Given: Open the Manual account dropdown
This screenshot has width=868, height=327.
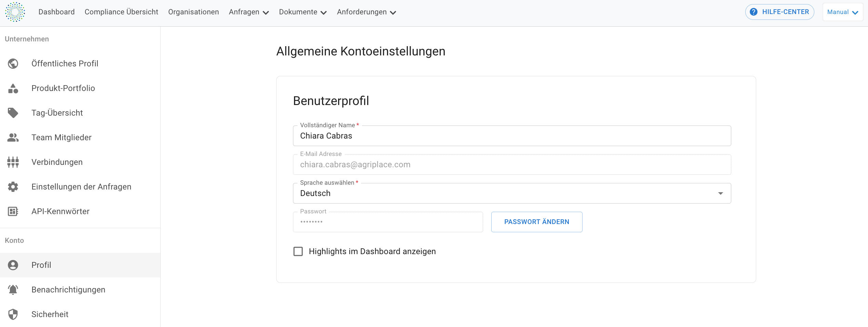Looking at the screenshot, I should (x=843, y=12).
